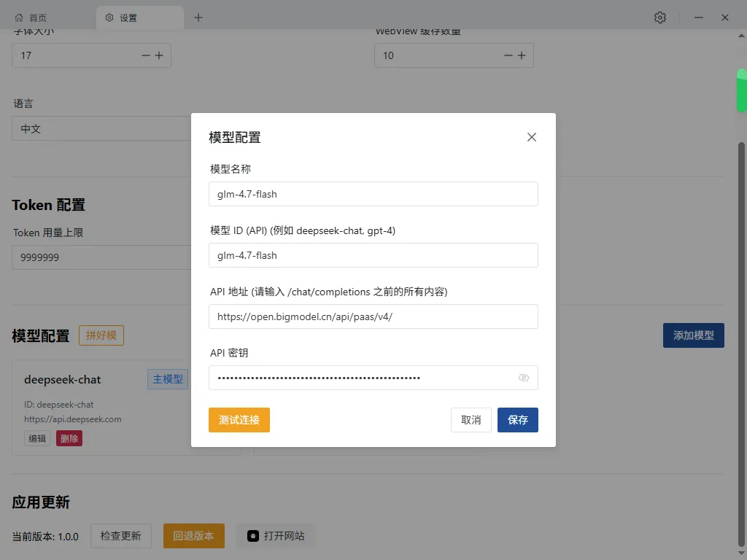Edit deepseek-chat with the 编辑 button
The height and width of the screenshot is (560, 747).
pyautogui.click(x=37, y=438)
